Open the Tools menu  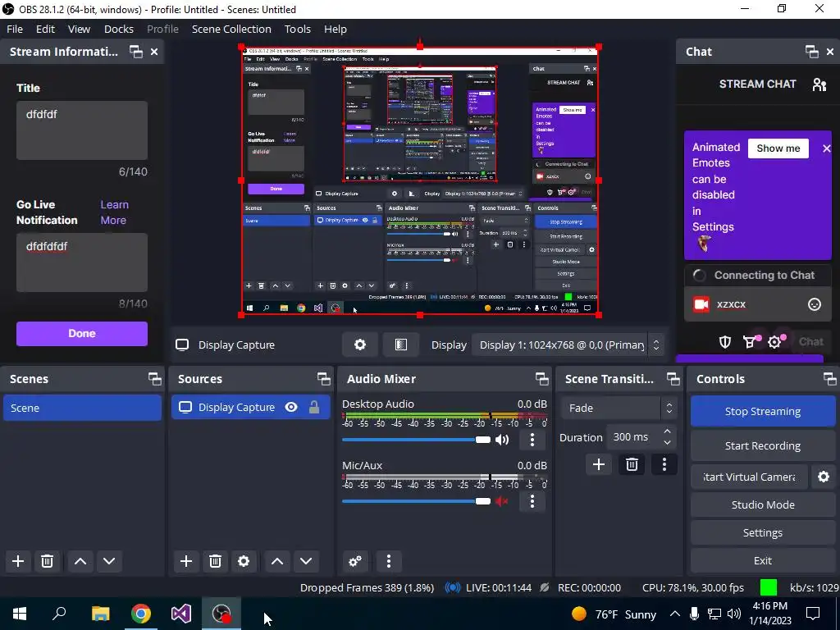(x=297, y=29)
